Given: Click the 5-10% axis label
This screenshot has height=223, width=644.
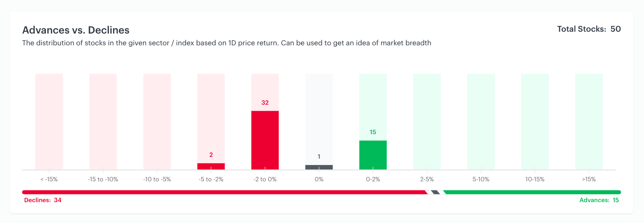Looking at the screenshot, I should click(481, 179).
